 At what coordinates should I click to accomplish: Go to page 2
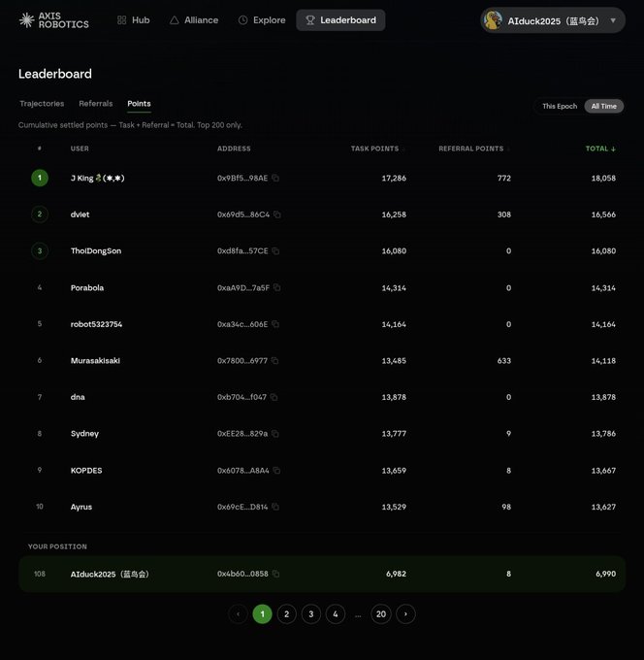286,613
